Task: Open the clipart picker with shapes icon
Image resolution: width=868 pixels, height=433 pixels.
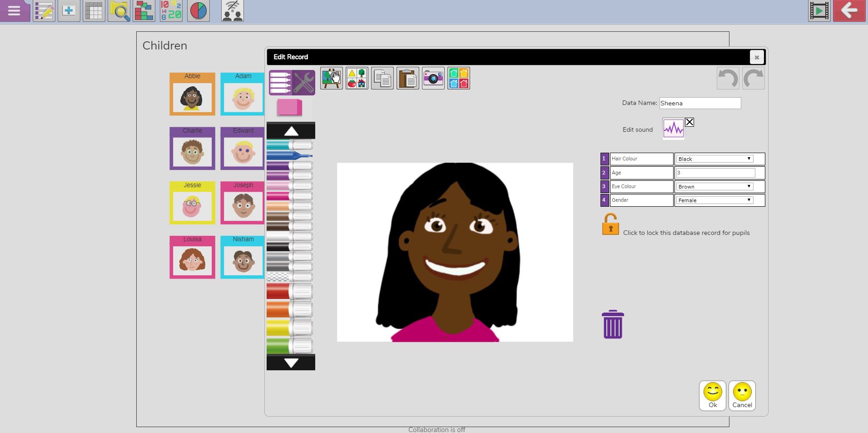Action: (357, 79)
